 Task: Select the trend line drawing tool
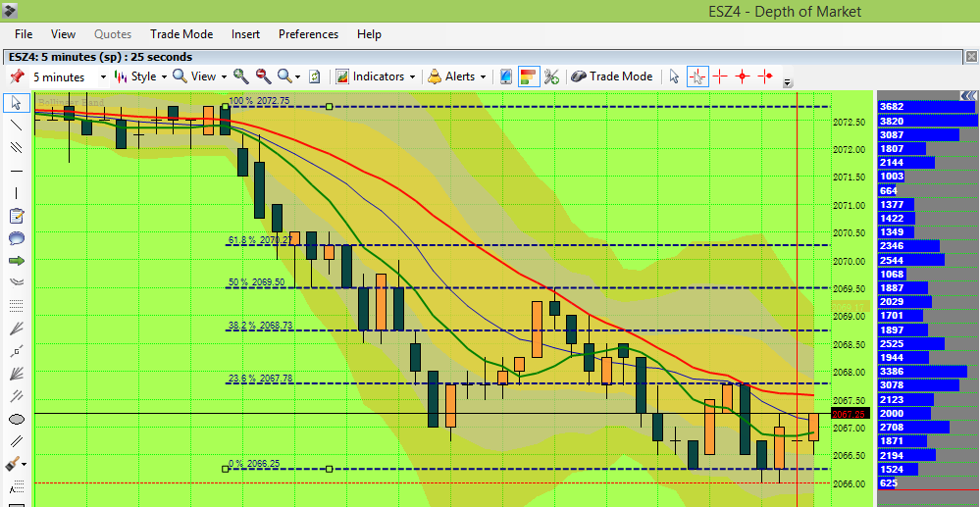17,125
